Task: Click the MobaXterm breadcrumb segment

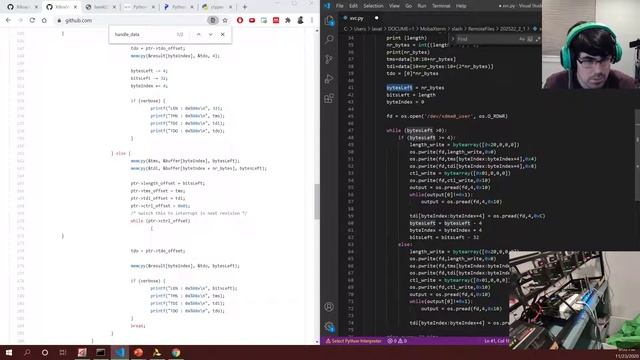Action: click(x=433, y=29)
